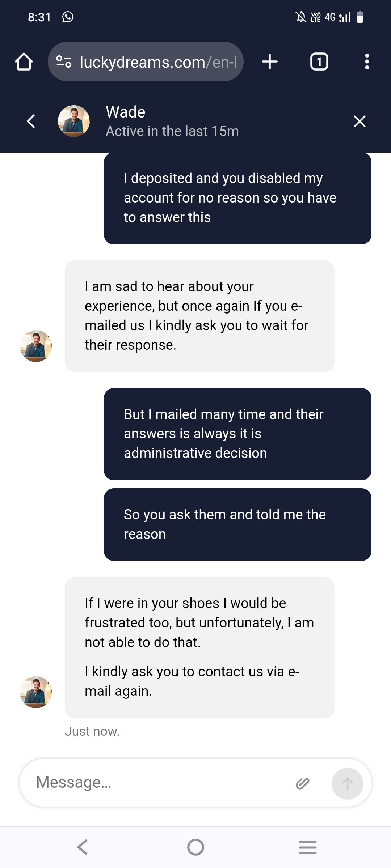Tap the "administrative decision" message bubble
Screen dimensions: 391x868
[237, 434]
